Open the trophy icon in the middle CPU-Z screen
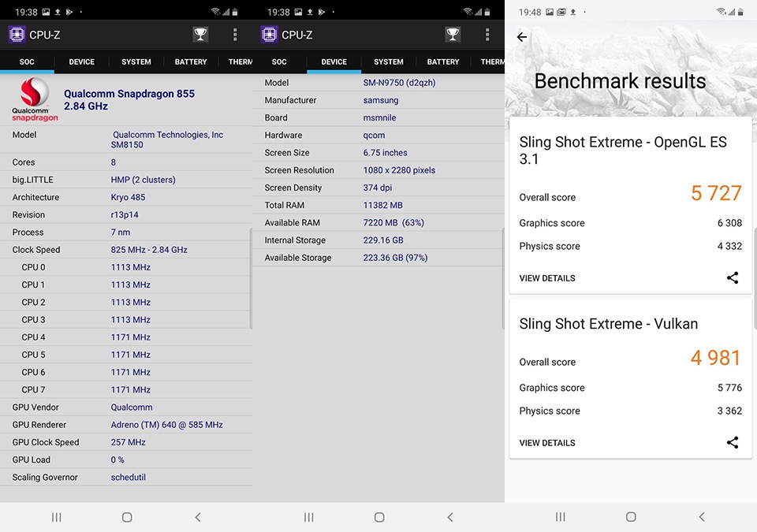This screenshot has height=532, width=757. click(x=453, y=34)
